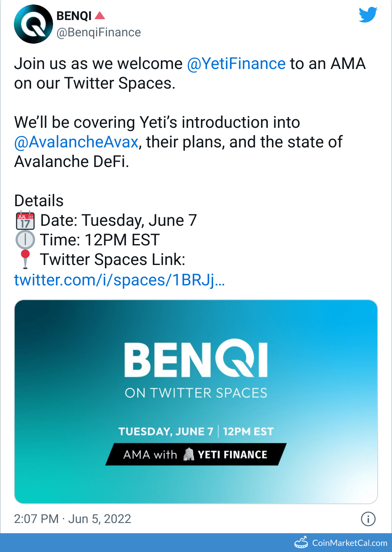392x552 pixels.
Task: Click the CoinMarketCal logo icon
Action: [301, 543]
